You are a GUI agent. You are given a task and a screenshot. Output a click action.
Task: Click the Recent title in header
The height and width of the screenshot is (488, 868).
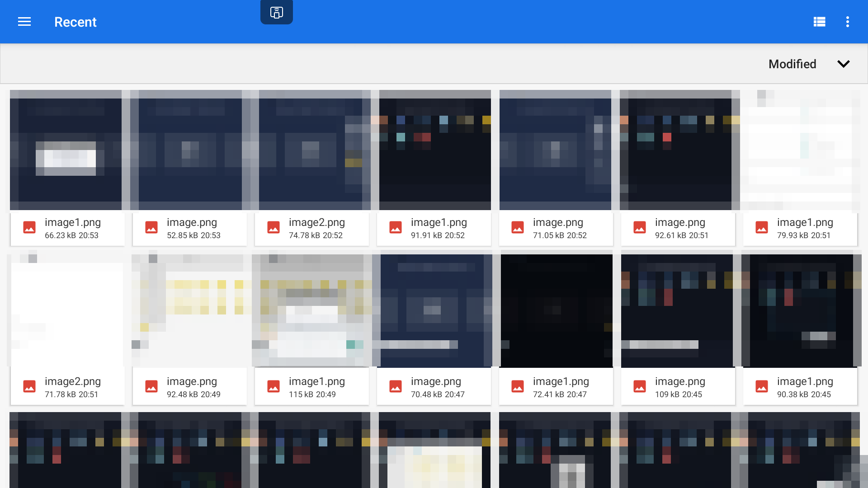75,22
